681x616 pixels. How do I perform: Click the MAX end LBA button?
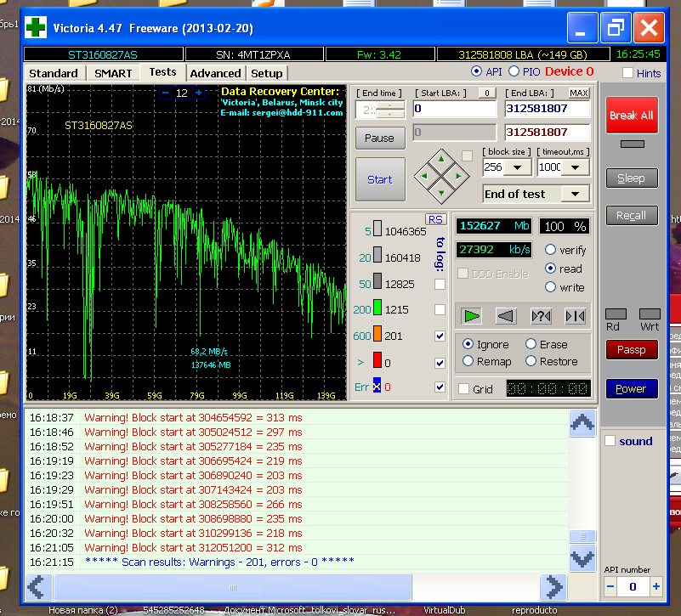pos(579,93)
